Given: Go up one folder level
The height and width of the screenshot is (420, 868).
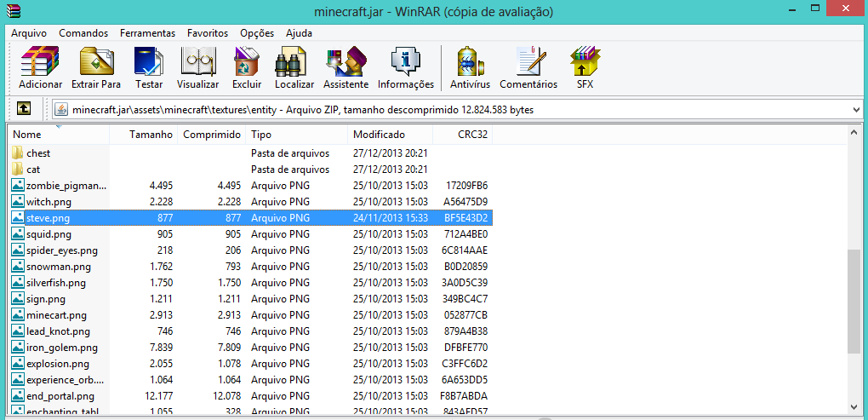Looking at the screenshot, I should (x=23, y=108).
